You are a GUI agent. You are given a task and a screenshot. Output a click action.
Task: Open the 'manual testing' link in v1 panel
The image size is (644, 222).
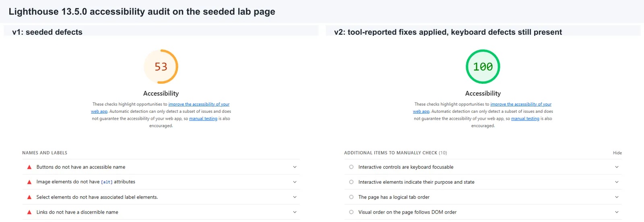click(x=203, y=119)
